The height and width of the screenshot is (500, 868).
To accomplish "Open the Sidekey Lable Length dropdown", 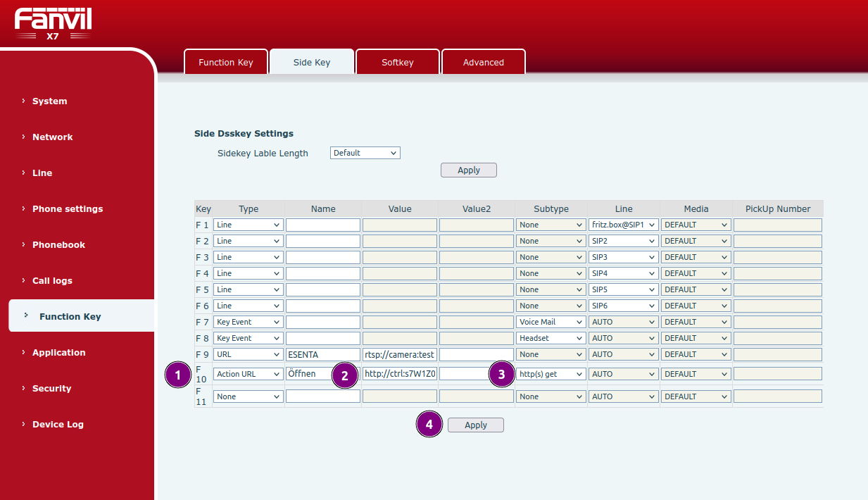I will pos(365,153).
